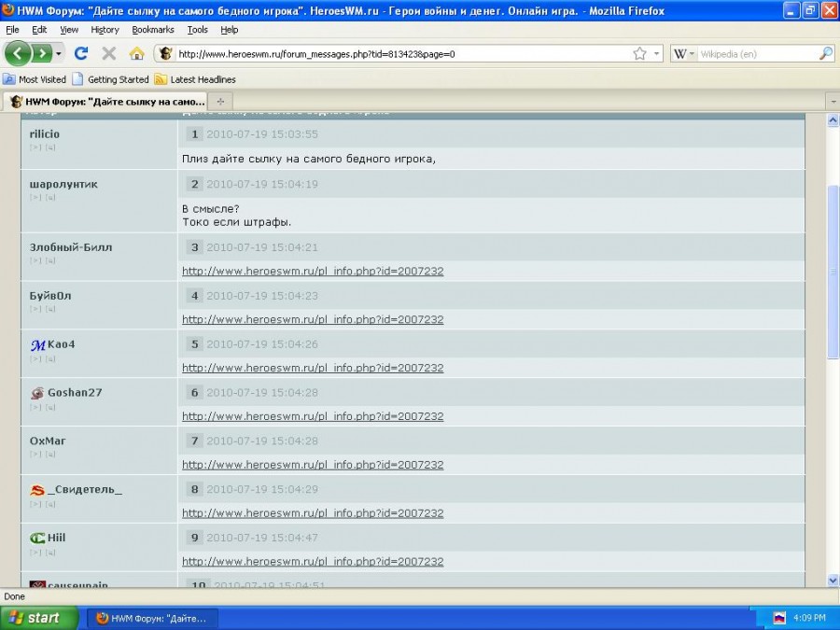
Task: Focus the Wikipedia search box
Action: click(758, 53)
